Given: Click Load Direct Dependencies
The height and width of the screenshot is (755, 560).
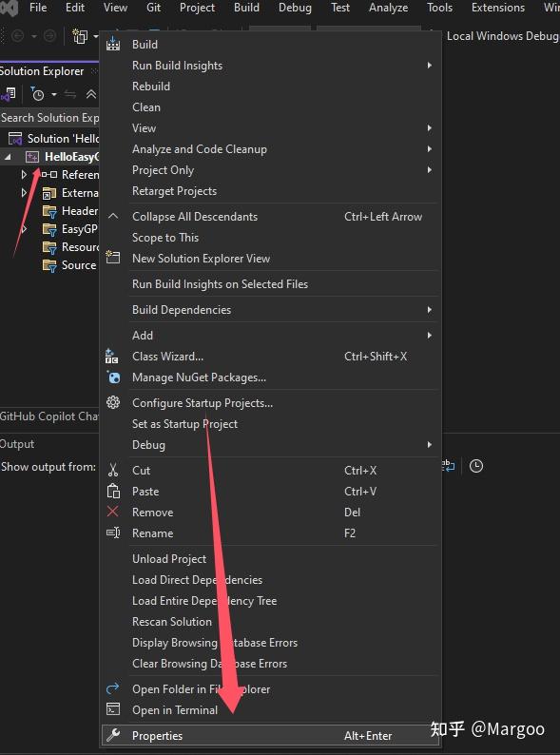Looking at the screenshot, I should pyautogui.click(x=198, y=580).
